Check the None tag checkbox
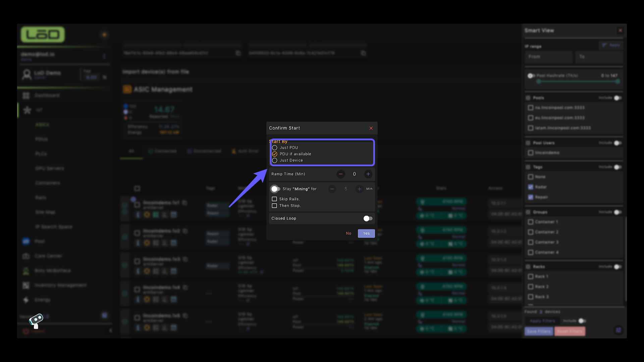Viewport: 644px width, 362px height. coord(531,177)
